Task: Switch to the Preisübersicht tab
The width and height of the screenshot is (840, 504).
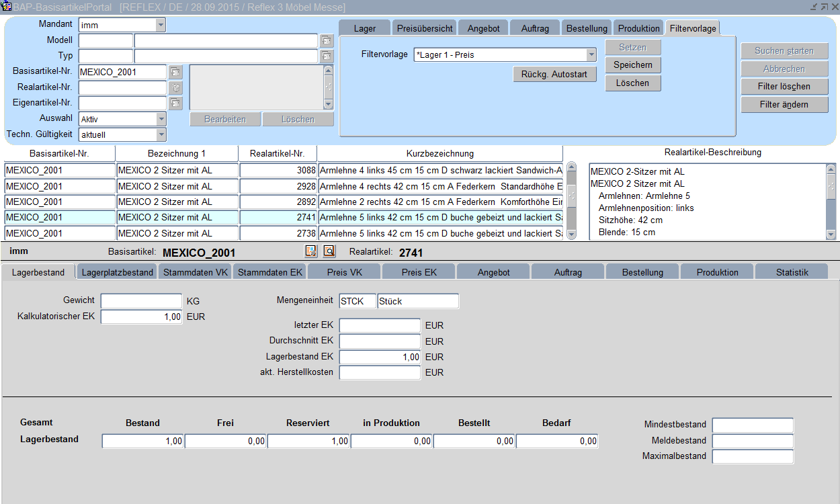Action: (425, 28)
